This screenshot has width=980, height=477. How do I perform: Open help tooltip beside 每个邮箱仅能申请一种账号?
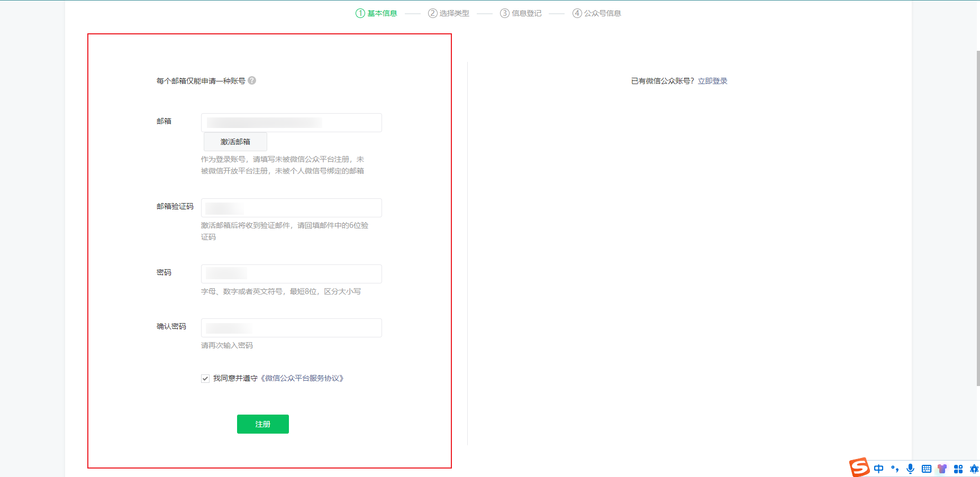point(252,80)
